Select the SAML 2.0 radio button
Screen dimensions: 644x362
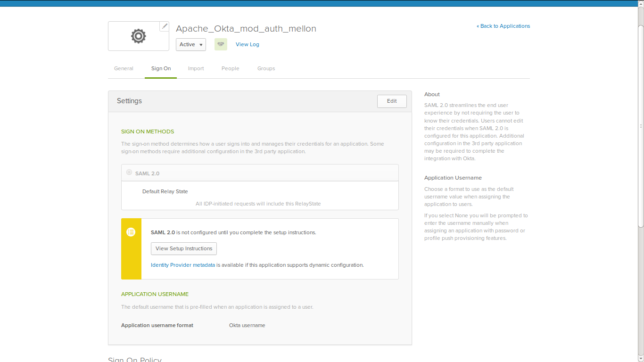(129, 173)
